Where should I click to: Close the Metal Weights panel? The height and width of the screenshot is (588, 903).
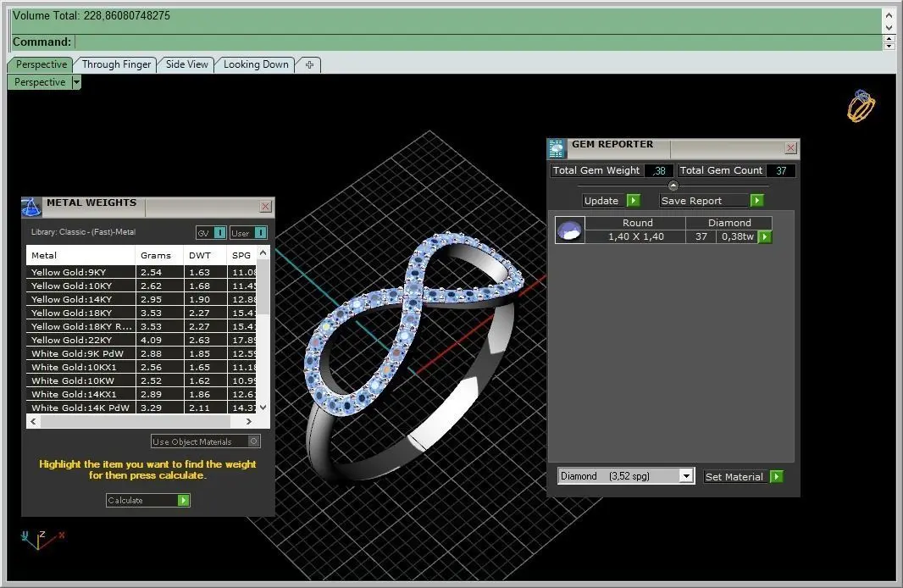(x=265, y=206)
